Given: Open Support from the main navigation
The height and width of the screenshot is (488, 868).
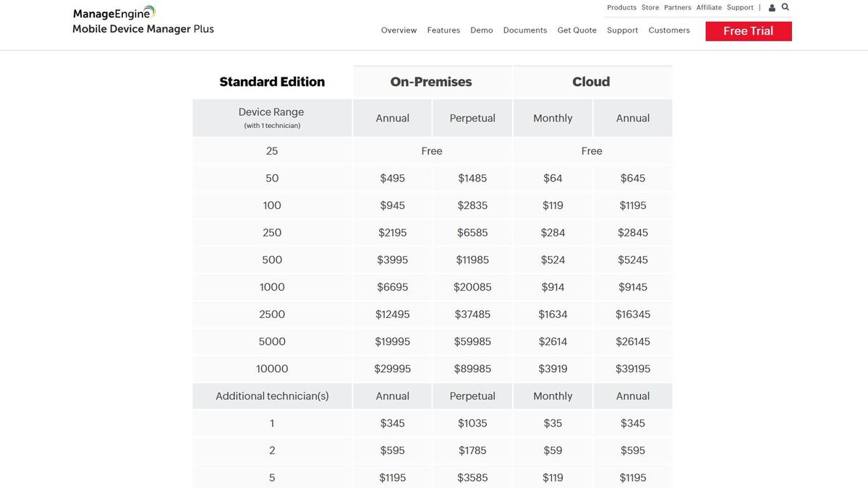Looking at the screenshot, I should point(622,30).
